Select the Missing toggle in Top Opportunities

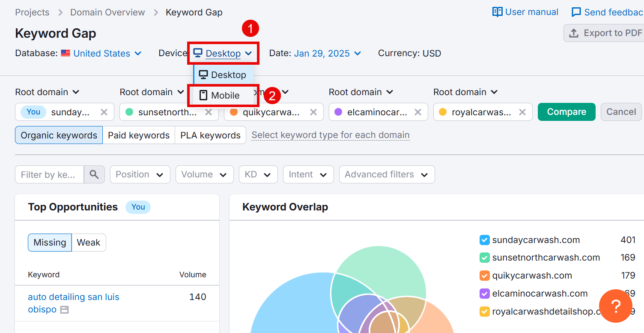tap(50, 243)
